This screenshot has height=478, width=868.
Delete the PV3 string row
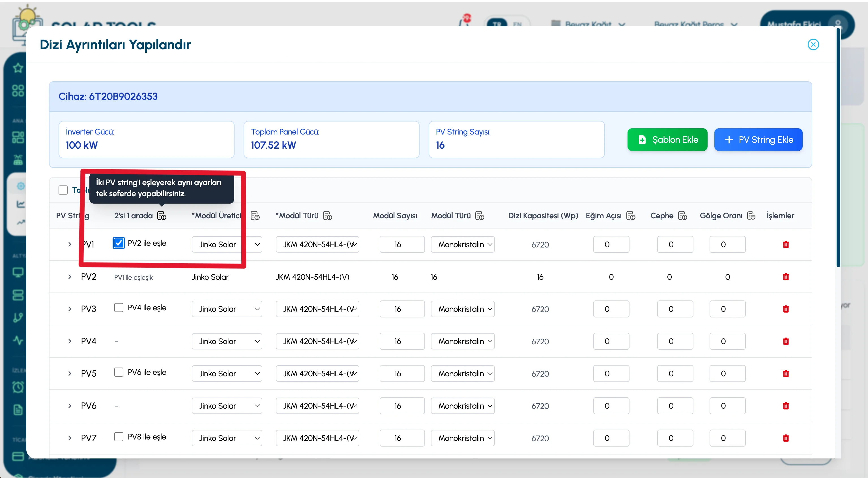click(786, 309)
